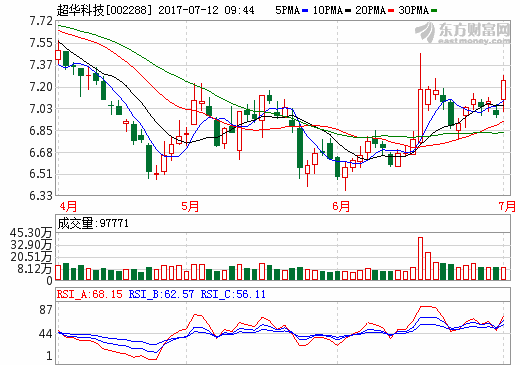Viewport: 520px width, 365px height.
Task: Click the 7.03 price axis label
Action: 41,109
